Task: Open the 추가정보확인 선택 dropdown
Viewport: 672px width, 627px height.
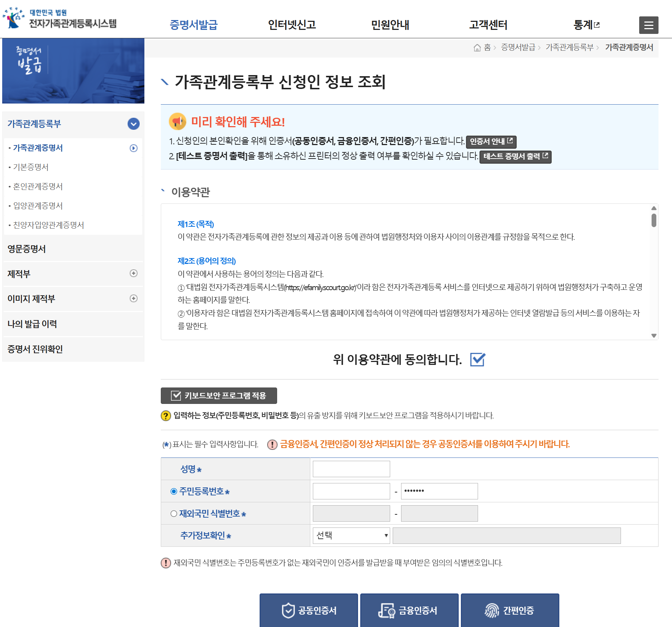Action: tap(350, 536)
